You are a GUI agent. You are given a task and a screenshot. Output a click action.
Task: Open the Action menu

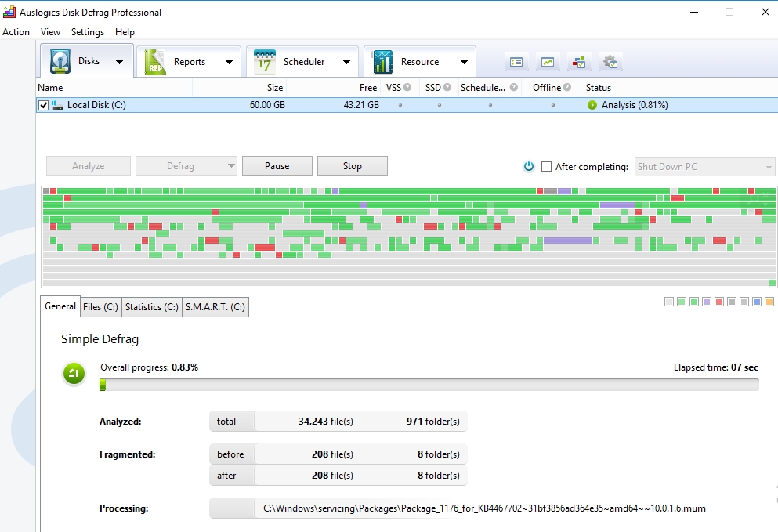click(x=16, y=32)
